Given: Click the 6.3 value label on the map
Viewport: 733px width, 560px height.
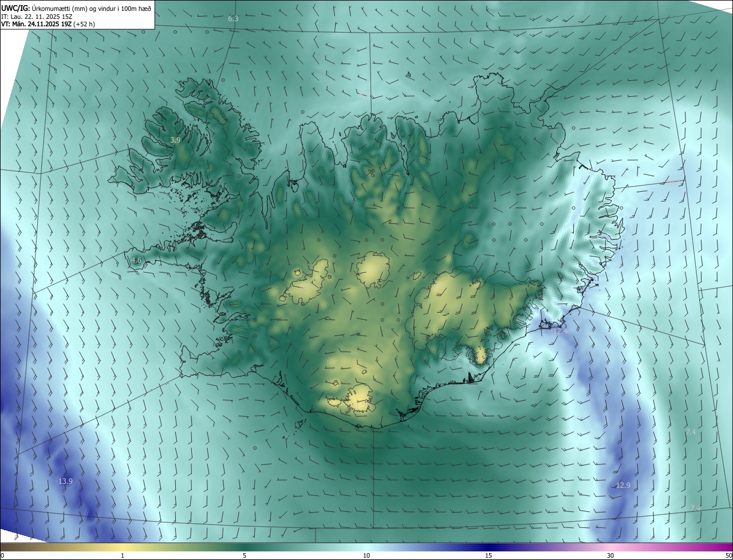Looking at the screenshot, I should [x=233, y=19].
